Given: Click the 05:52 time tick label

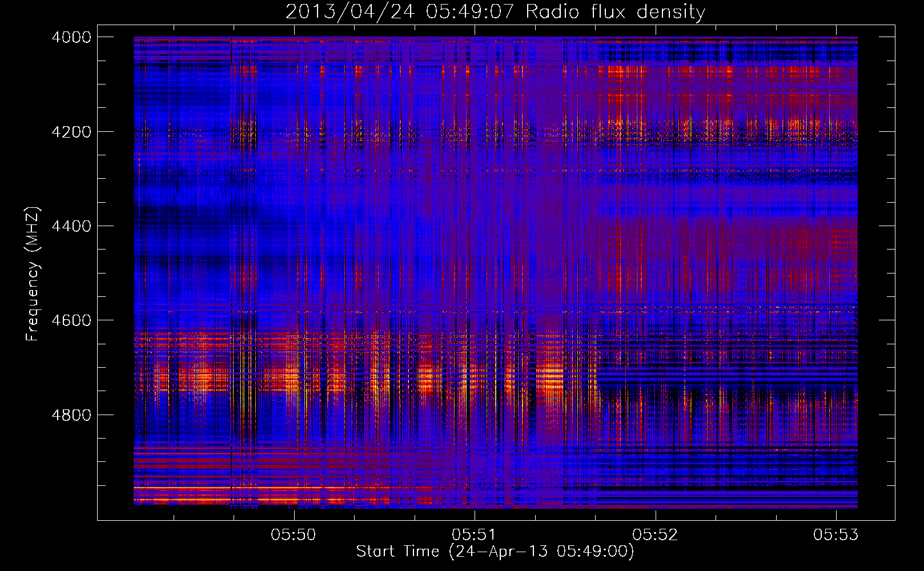Looking at the screenshot, I should [x=656, y=534].
